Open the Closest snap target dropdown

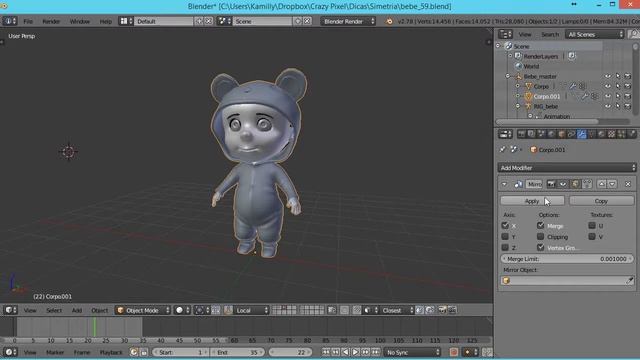pyautogui.click(x=397, y=310)
